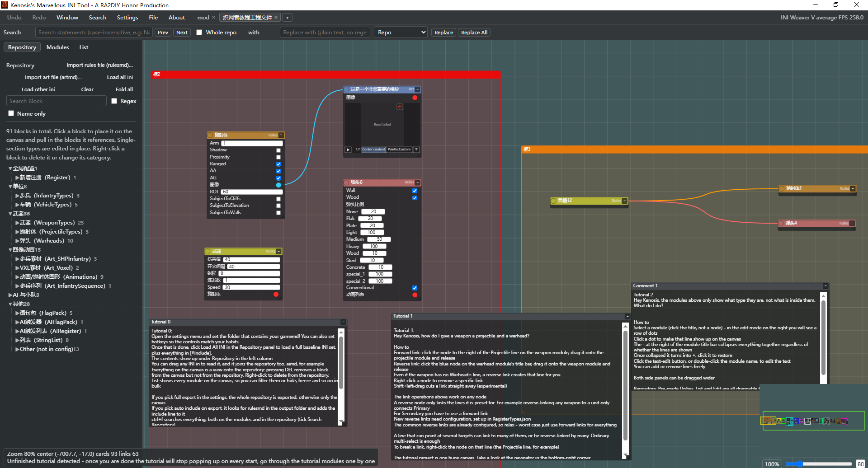Click the red 动画列表 node in 弹头6
Image resolution: width=868 pixels, height=468 pixels.
(x=415, y=295)
